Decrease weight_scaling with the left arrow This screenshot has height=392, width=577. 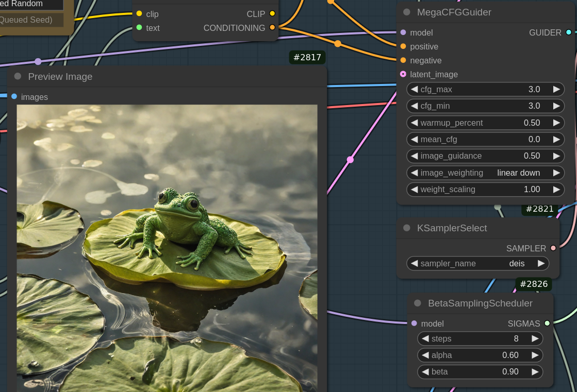pyautogui.click(x=415, y=190)
